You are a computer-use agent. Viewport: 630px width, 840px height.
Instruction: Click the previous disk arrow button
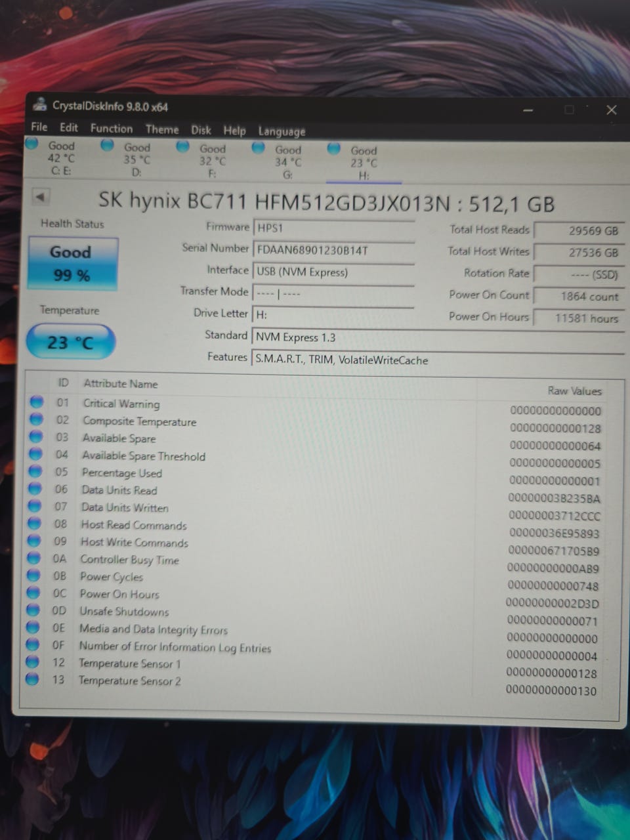tap(41, 197)
